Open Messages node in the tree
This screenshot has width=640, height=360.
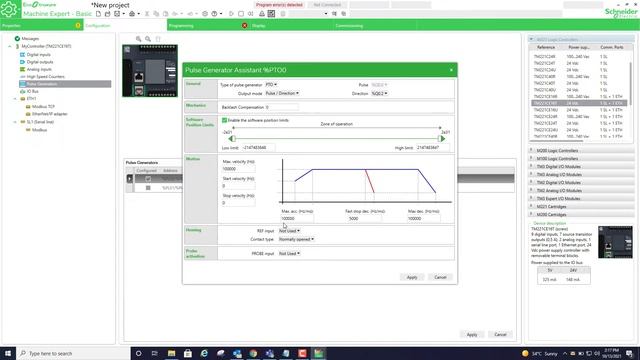tap(30, 38)
